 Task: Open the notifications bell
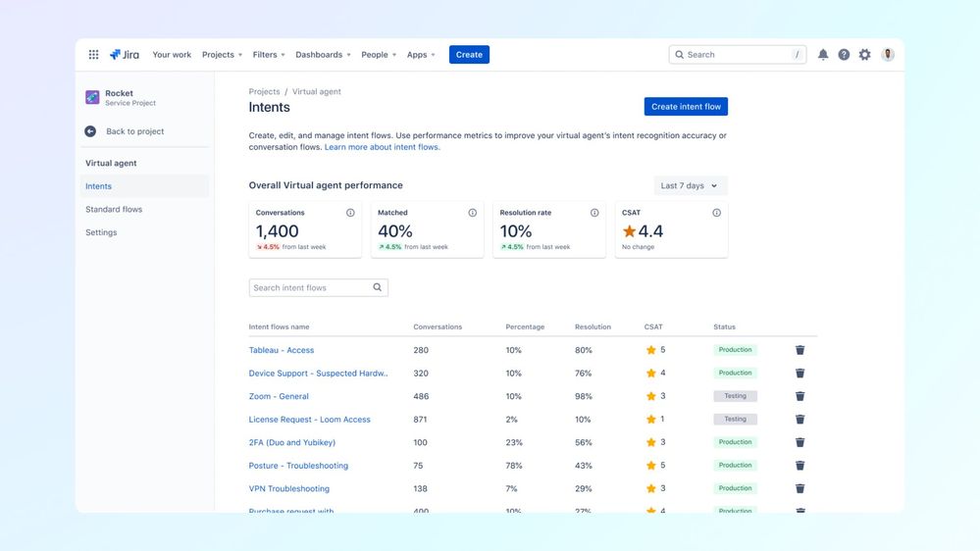[x=823, y=54]
